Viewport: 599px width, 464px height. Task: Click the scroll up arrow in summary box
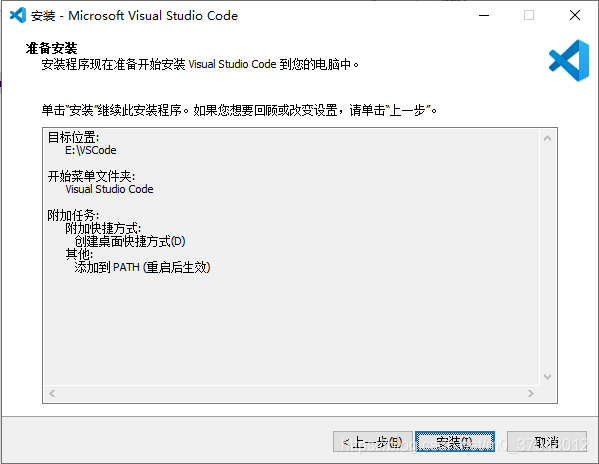click(547, 138)
